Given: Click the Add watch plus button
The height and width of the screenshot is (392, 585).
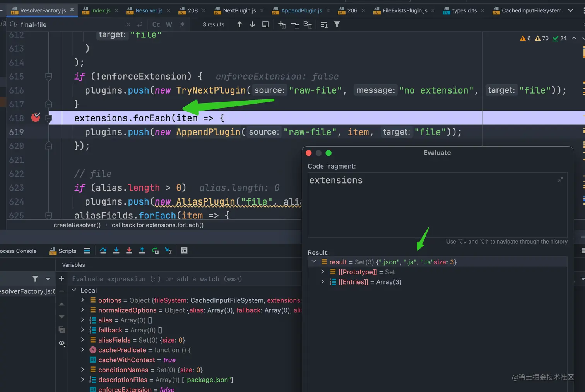Looking at the screenshot, I should pyautogui.click(x=62, y=278).
